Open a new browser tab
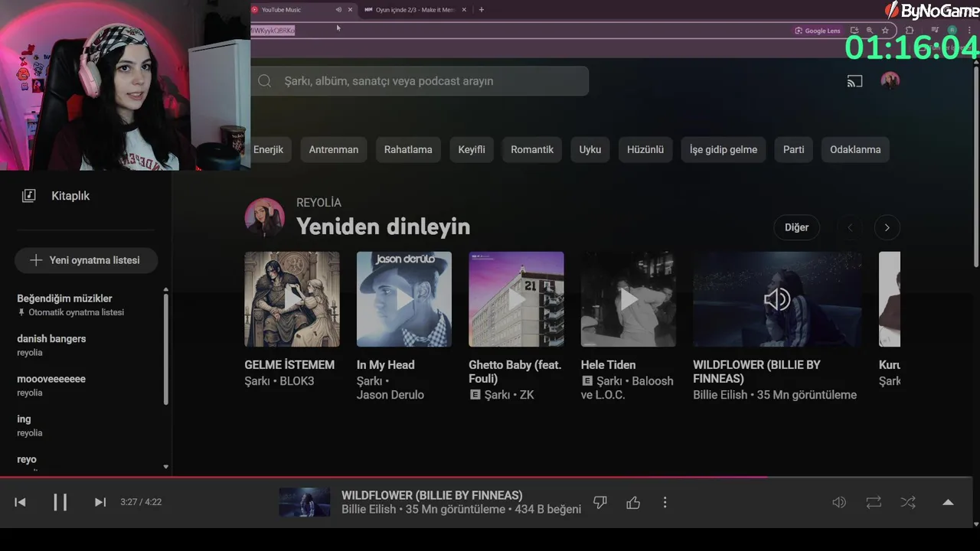This screenshot has width=980, height=551. click(481, 10)
